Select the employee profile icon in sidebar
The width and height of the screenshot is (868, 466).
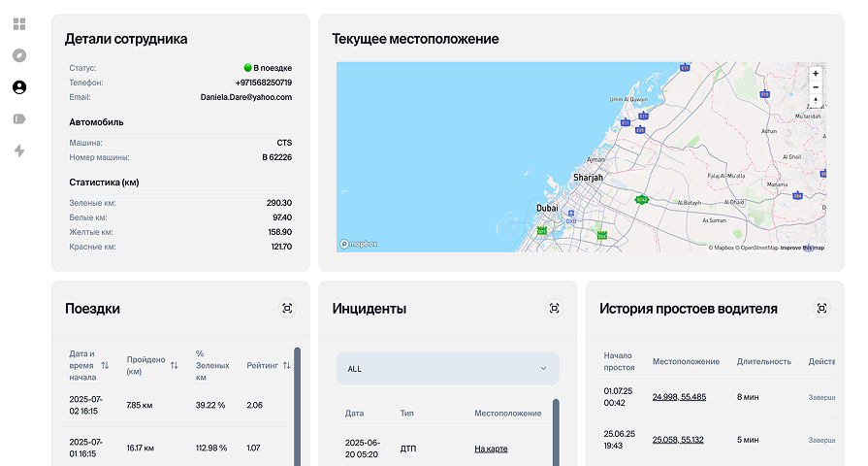pos(19,87)
